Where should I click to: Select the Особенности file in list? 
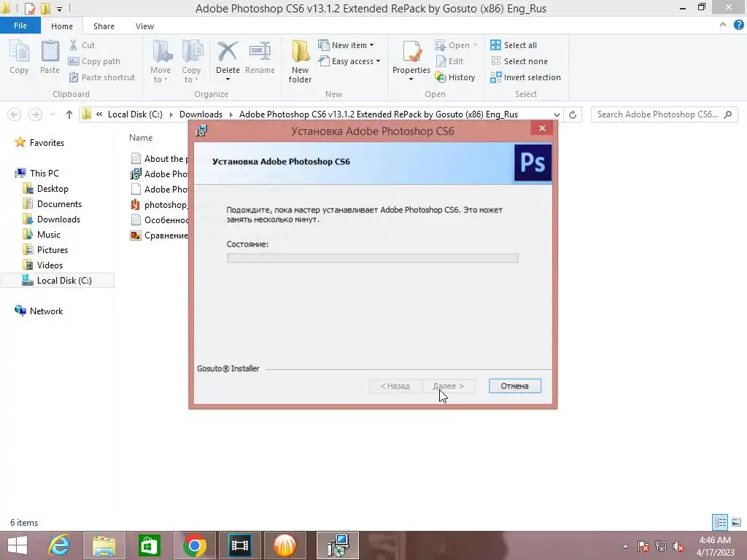click(x=160, y=220)
